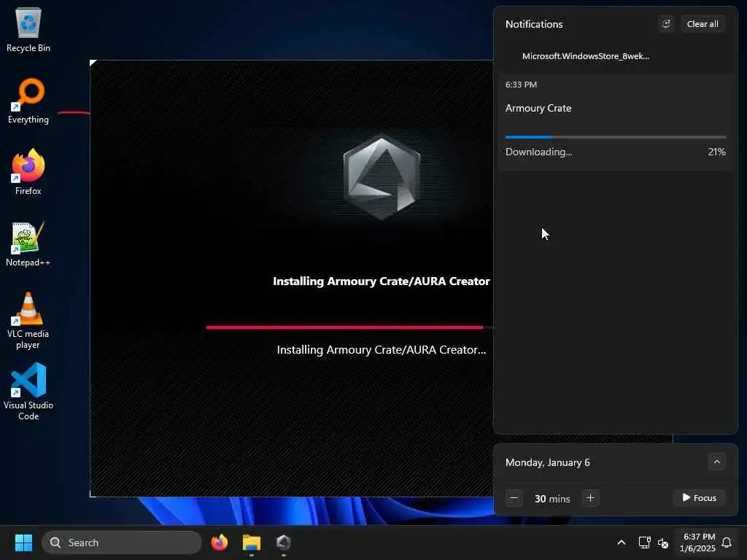The height and width of the screenshot is (560, 747).
Task: Click the Windows Start button
Action: pos(23,542)
